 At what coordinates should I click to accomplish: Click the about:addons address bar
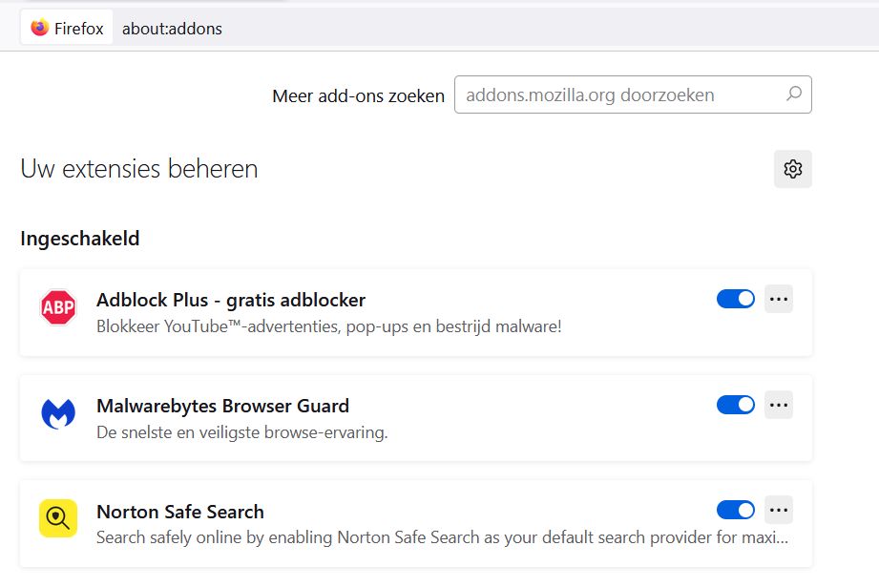coord(172,28)
